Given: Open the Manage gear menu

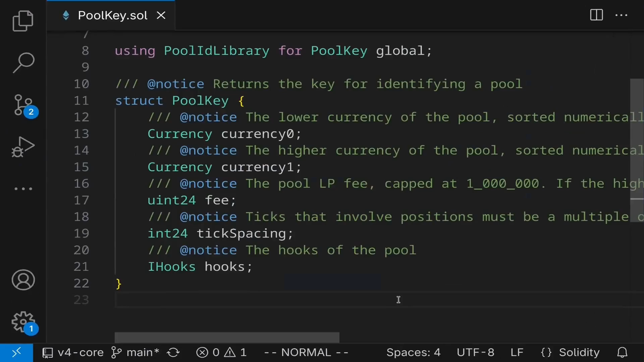Looking at the screenshot, I should (23, 322).
